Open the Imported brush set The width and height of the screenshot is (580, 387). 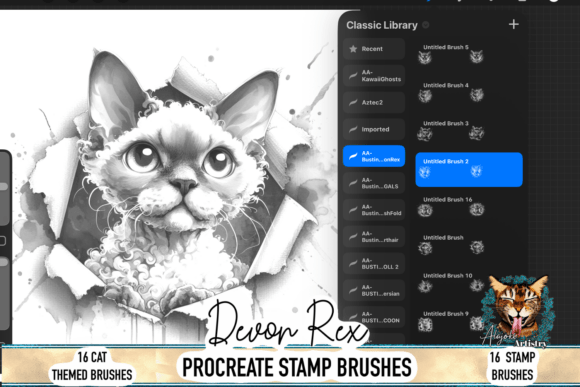[x=374, y=129]
